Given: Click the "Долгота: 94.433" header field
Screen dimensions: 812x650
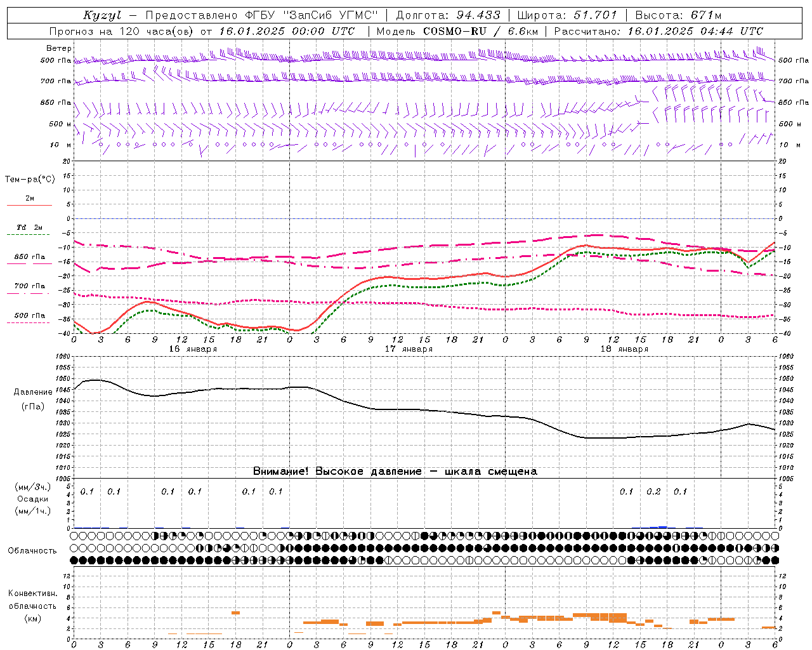Looking at the screenshot, I should (x=448, y=15).
